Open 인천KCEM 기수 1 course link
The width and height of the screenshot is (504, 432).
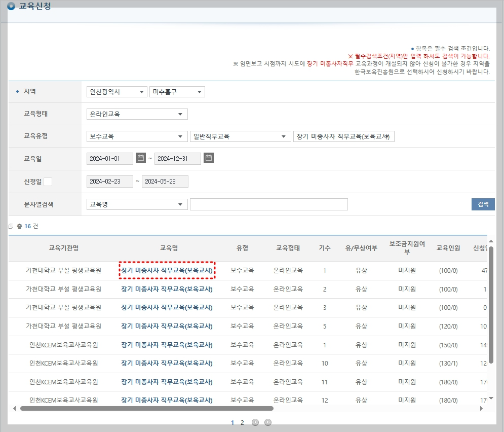[167, 345]
